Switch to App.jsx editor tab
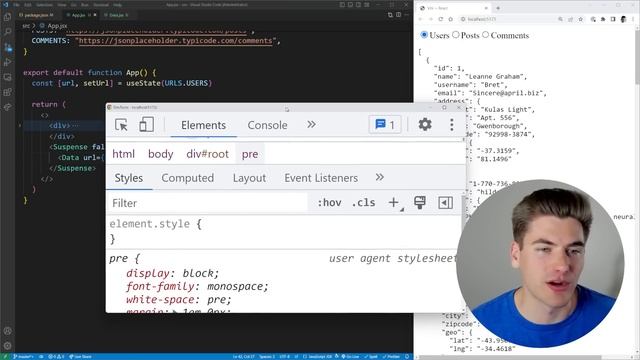Screen dimensions: 640x360 click(80, 15)
